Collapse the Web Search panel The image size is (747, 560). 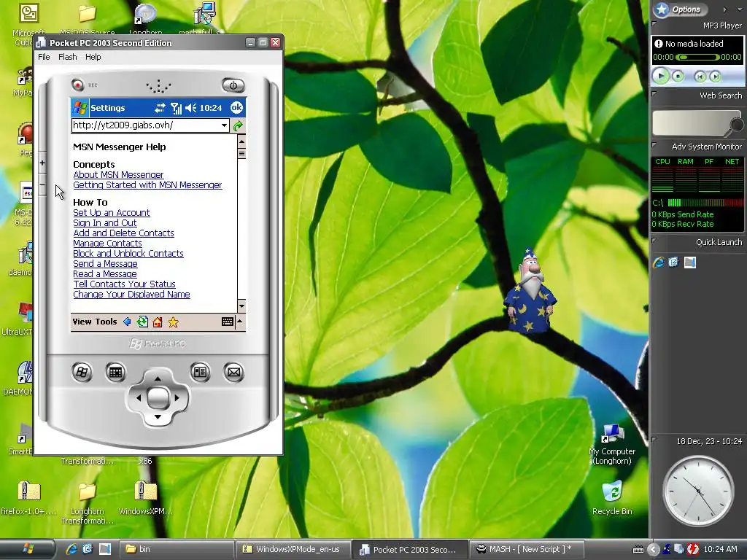[x=654, y=94]
